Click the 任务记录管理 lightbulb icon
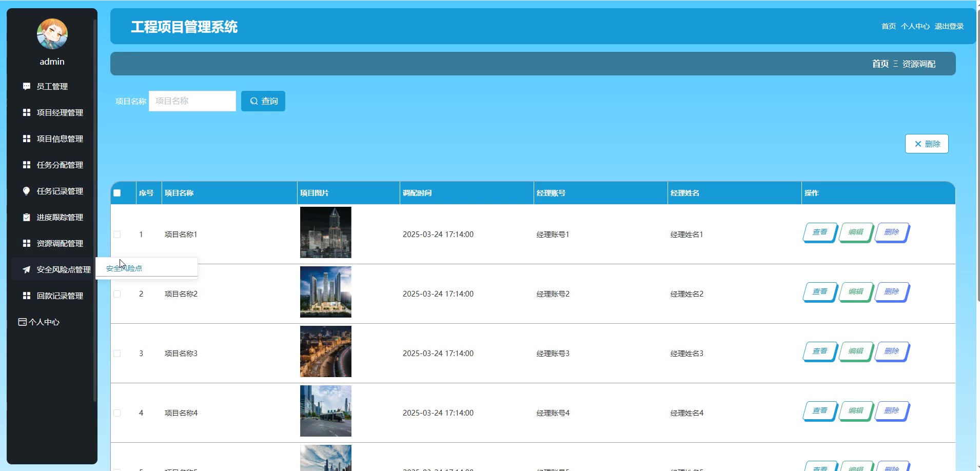 [27, 191]
